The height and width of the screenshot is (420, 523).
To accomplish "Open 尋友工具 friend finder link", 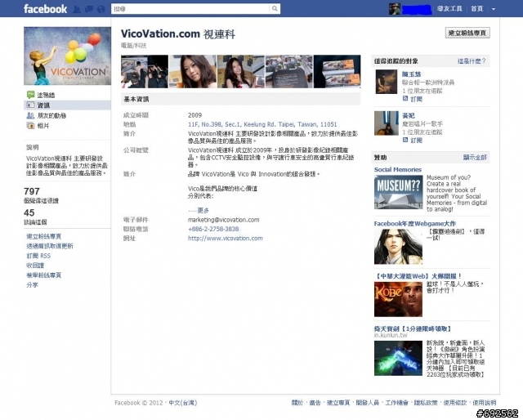I will tap(449, 9).
